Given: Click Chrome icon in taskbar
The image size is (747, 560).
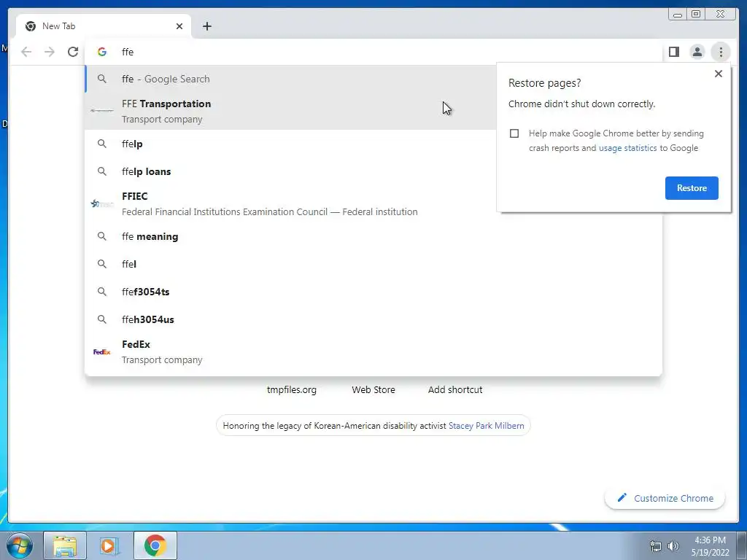Looking at the screenshot, I should (x=155, y=545).
